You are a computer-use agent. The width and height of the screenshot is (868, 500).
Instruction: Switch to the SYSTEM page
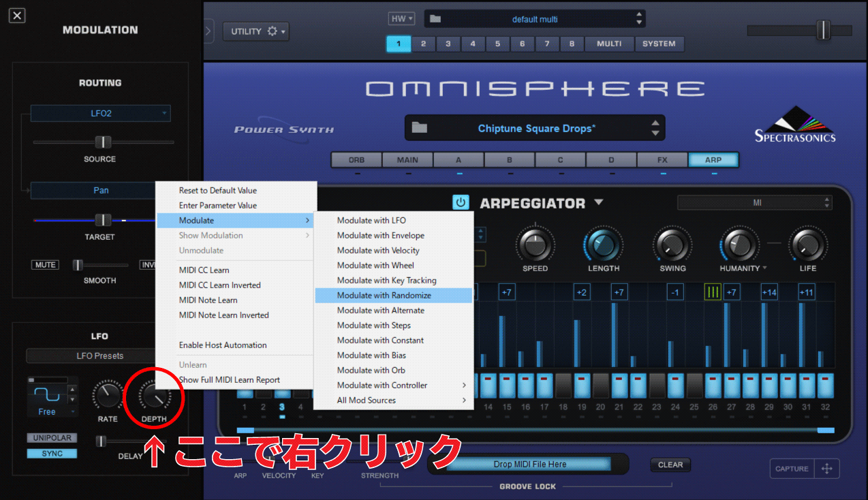coord(660,44)
